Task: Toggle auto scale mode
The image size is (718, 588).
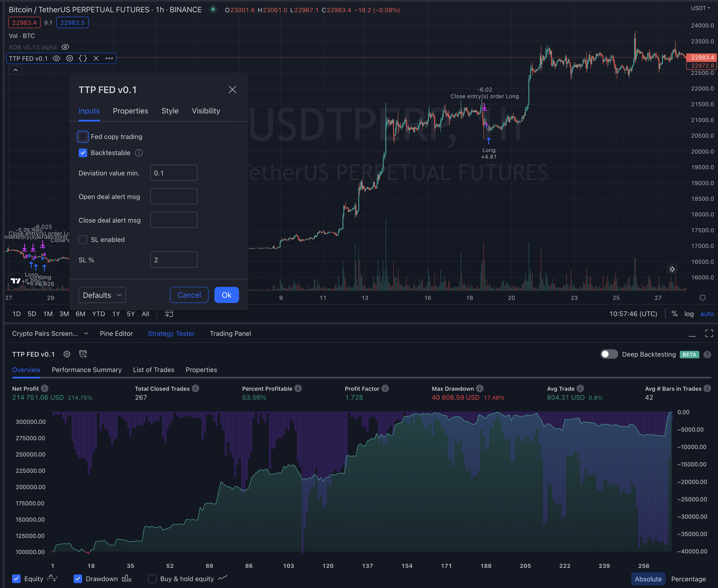Action: click(x=707, y=314)
